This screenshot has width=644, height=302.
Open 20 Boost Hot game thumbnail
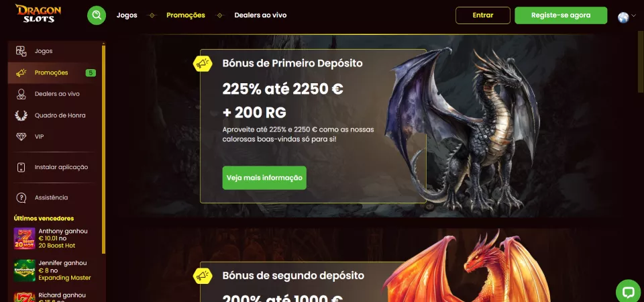point(25,238)
